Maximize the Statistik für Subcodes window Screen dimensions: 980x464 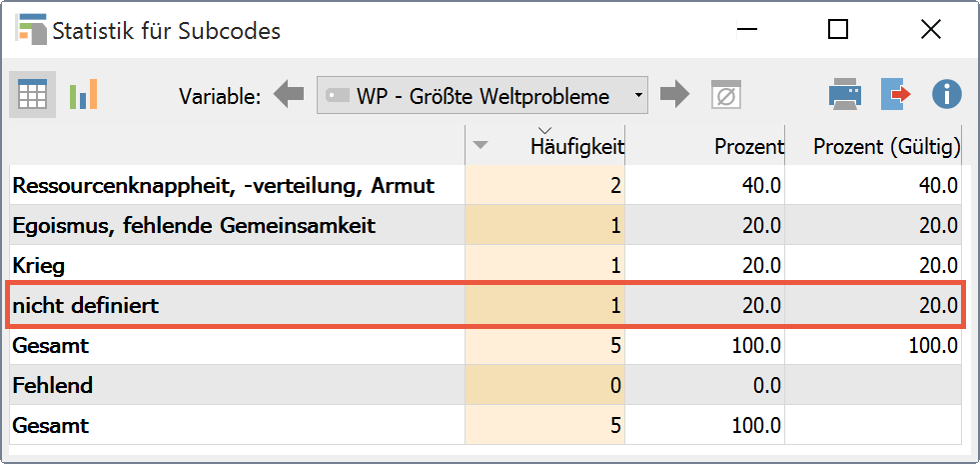(838, 30)
